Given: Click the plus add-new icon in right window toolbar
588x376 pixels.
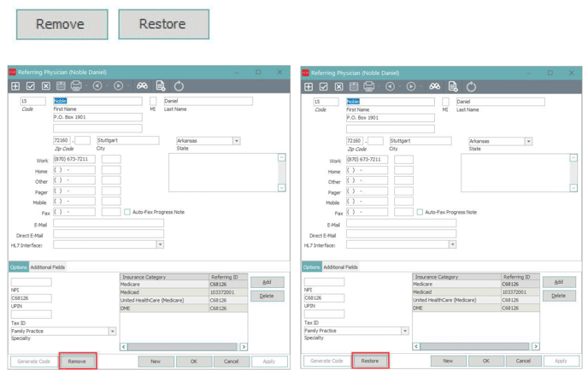Looking at the screenshot, I should click(x=309, y=86).
